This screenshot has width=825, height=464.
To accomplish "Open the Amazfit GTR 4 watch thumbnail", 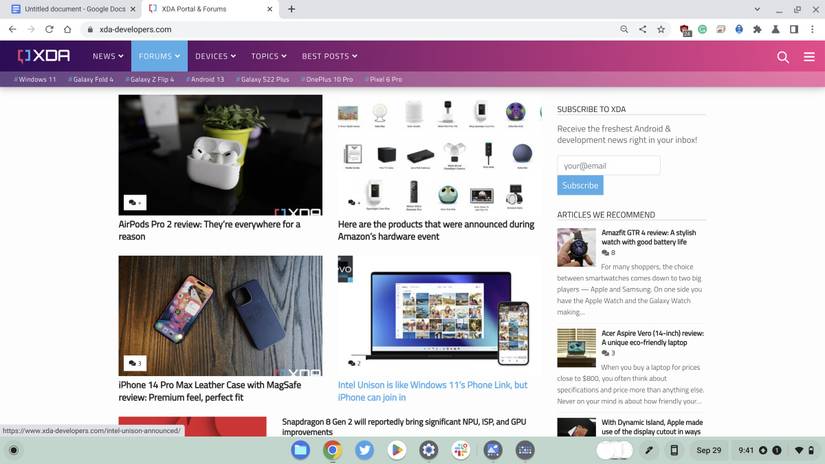I will 576,247.
